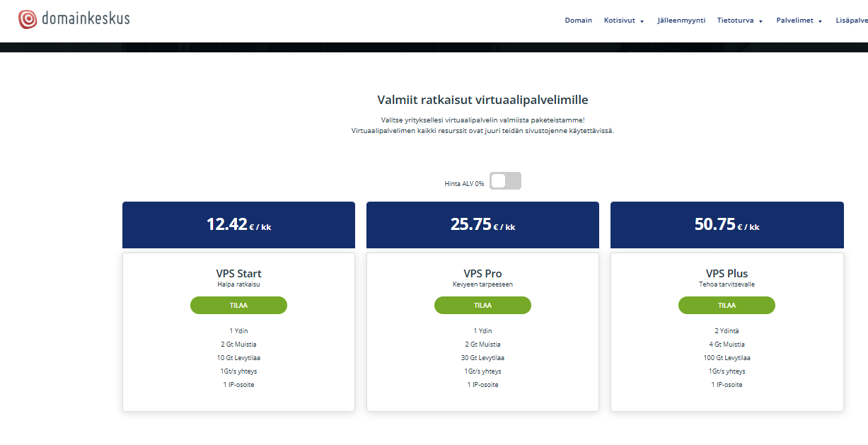Click the VPS Start plan title

(238, 274)
